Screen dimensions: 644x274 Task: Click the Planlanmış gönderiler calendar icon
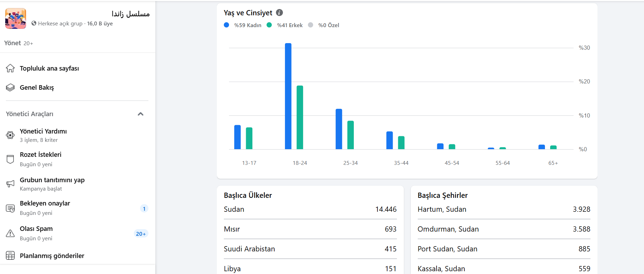[10, 256]
